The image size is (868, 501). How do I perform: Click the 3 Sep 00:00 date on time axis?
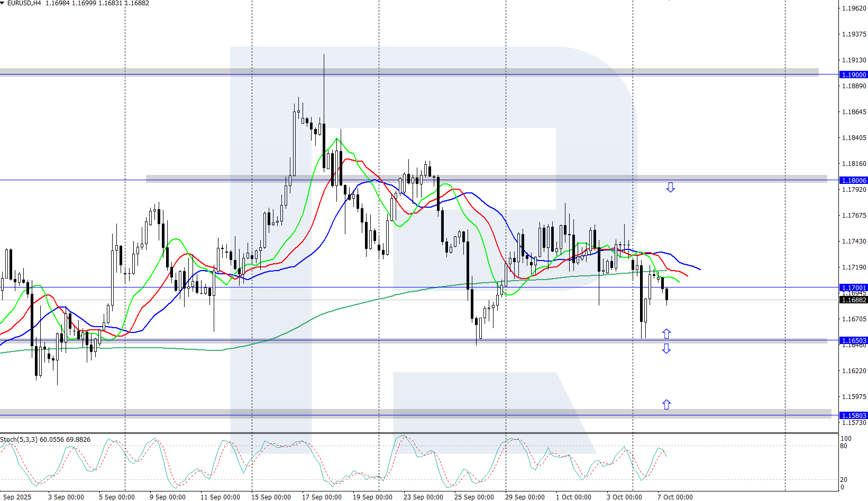[x=66, y=497]
